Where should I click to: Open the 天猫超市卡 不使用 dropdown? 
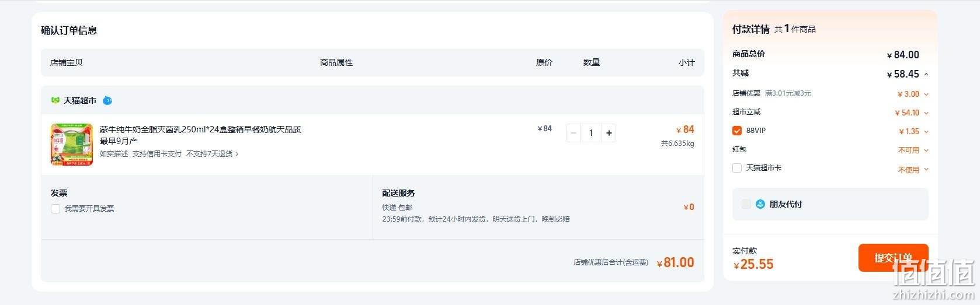pos(926,170)
